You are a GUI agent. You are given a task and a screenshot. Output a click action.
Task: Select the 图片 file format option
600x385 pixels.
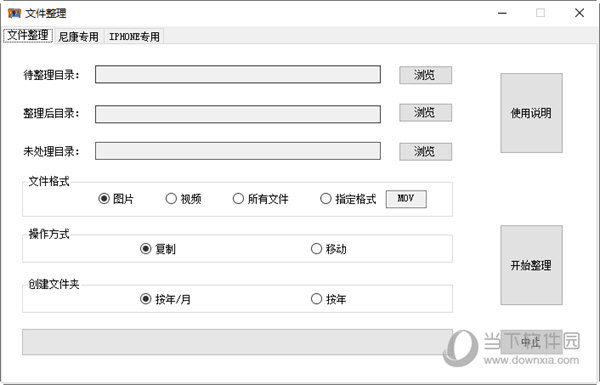click(116, 199)
